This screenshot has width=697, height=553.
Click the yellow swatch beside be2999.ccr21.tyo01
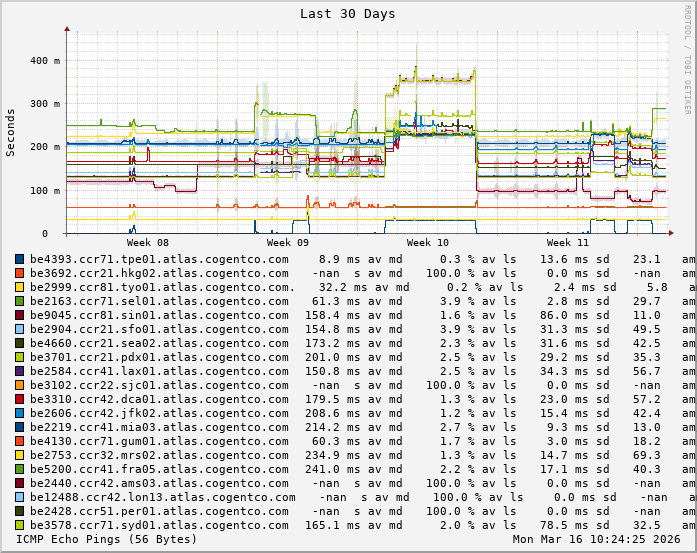click(x=19, y=287)
